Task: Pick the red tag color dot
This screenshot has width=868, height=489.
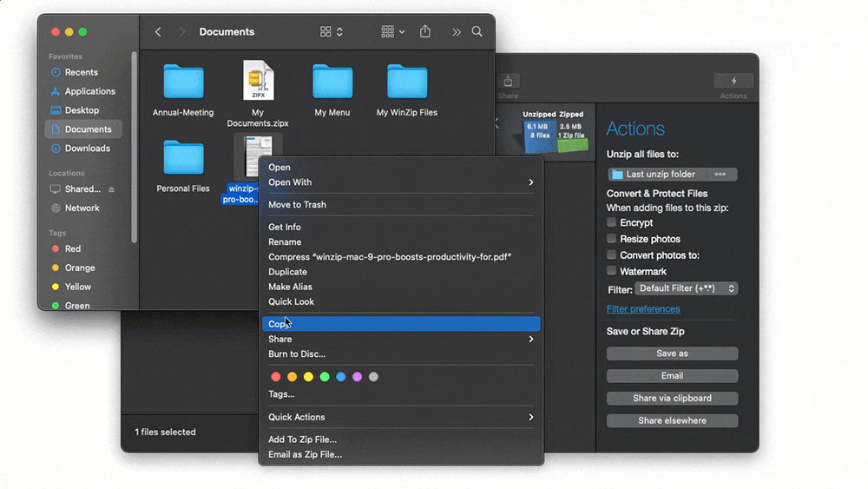Action: click(276, 377)
